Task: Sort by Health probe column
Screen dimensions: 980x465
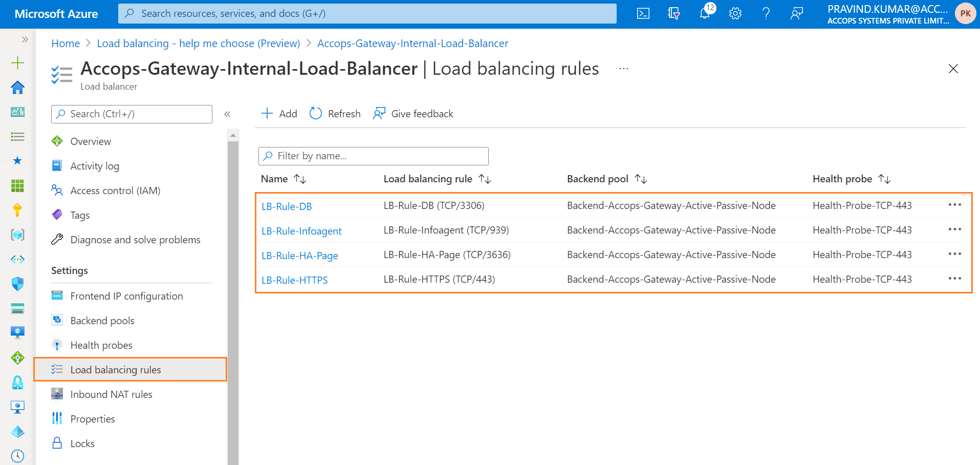Action: pos(852,179)
